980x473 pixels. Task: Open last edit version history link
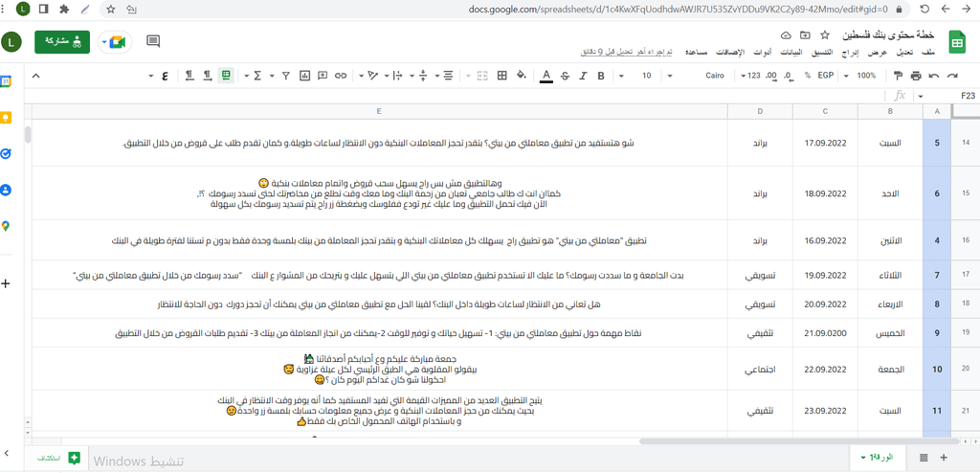(627, 53)
